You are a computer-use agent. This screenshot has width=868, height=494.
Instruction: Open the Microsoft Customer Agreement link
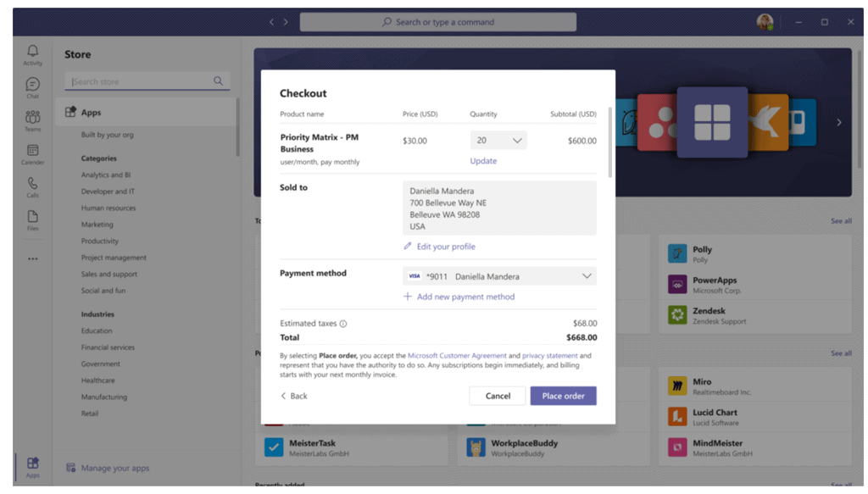pos(457,356)
